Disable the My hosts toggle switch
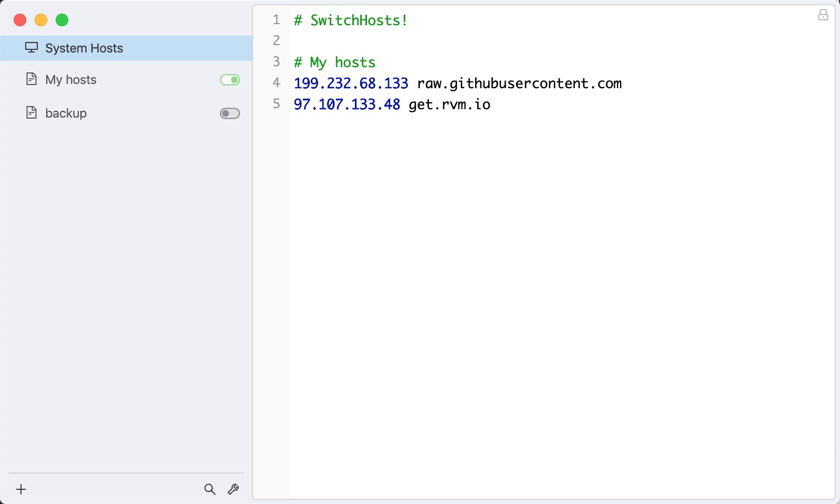Screen dimensions: 840x504 [229, 80]
